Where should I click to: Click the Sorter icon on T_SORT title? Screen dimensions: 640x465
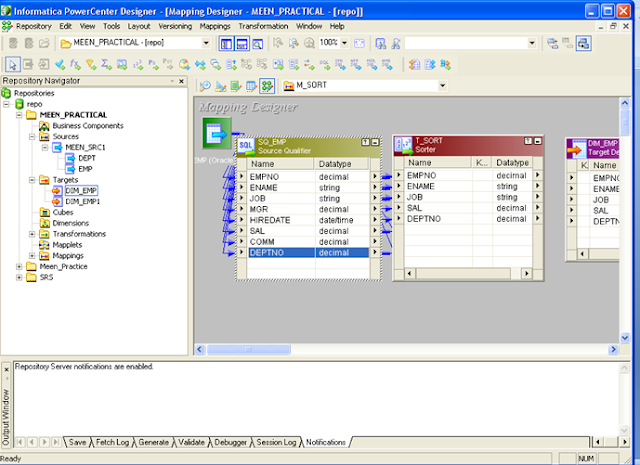404,145
